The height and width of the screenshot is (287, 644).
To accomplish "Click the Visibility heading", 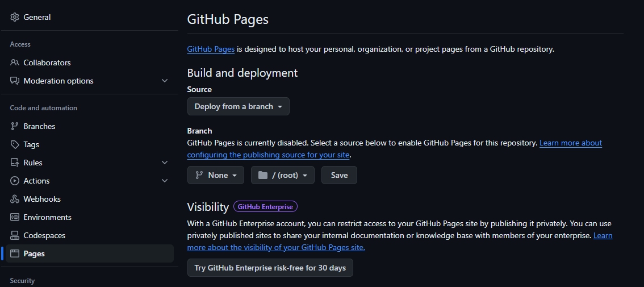I will click(208, 207).
